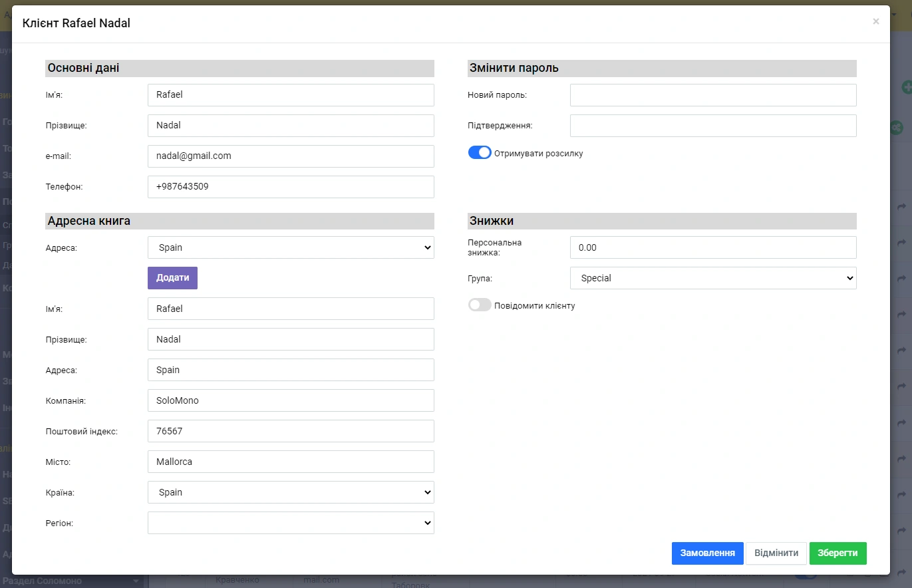This screenshot has height=588, width=912.
Task: Open the 'Адреса' address book dropdown
Action: tap(291, 247)
